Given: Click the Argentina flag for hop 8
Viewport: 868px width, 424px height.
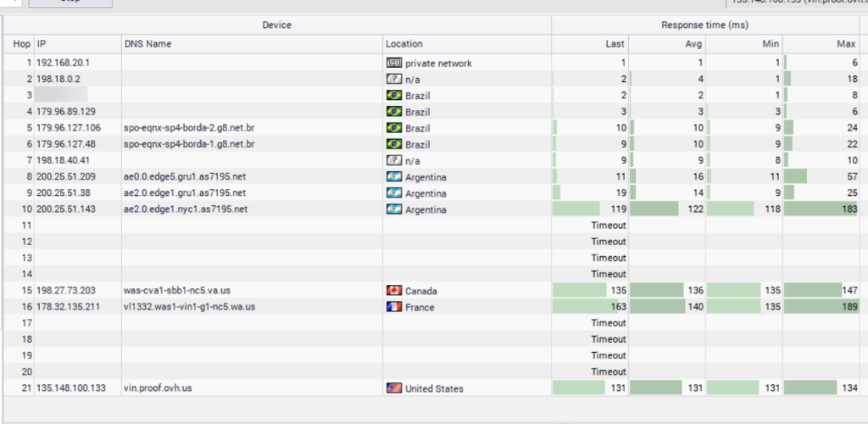Looking at the screenshot, I should [x=393, y=177].
